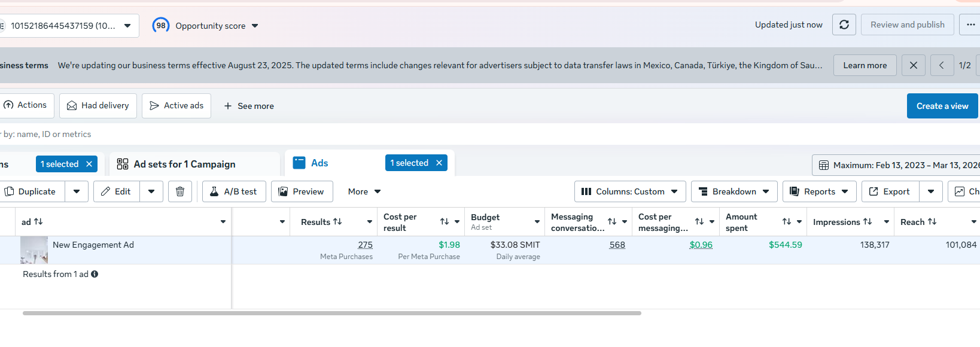
Task: Click the refresh data icon
Action: click(844, 25)
